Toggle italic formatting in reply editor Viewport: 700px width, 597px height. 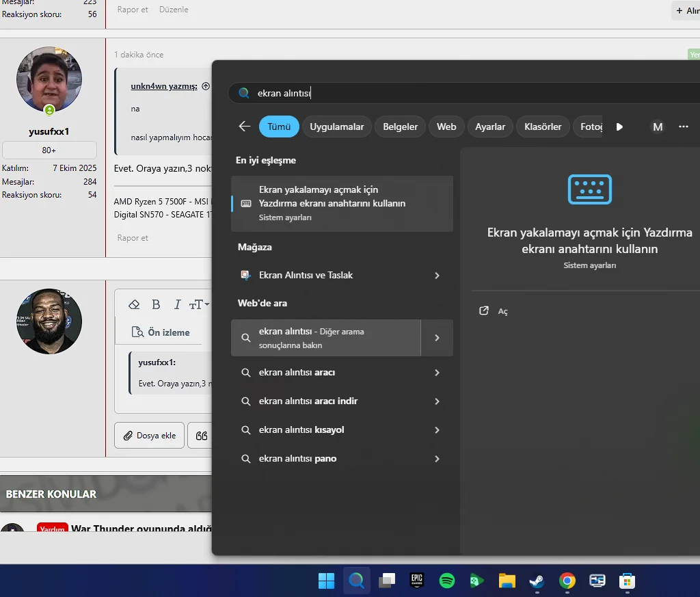coord(177,304)
